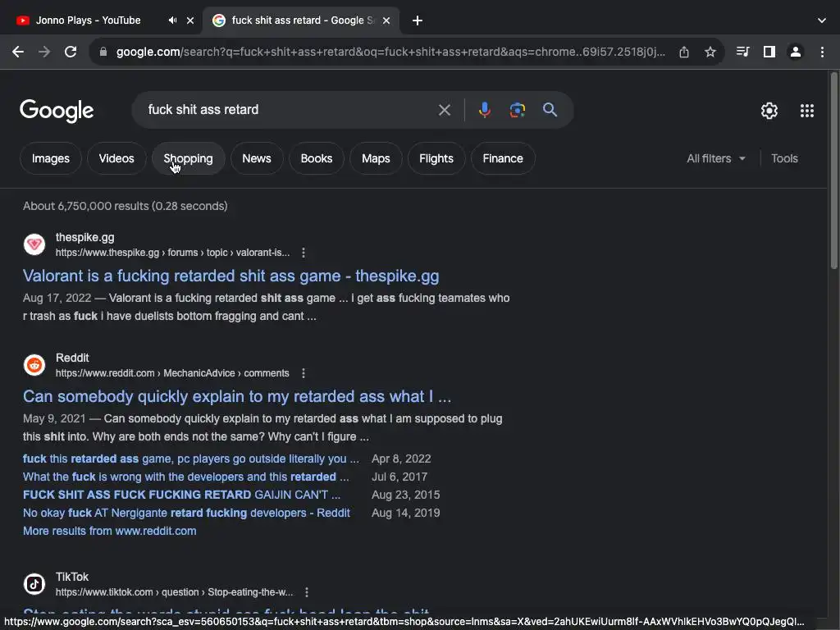Reload the current page
This screenshot has height=630, width=840.
[71, 52]
